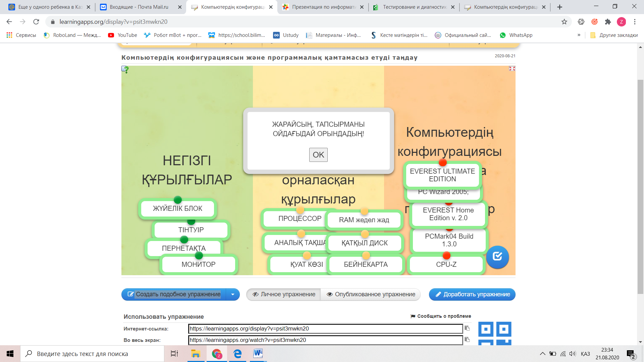Select the PCMark04 Build 1.3.0 card
The image size is (644, 362).
pos(449,240)
